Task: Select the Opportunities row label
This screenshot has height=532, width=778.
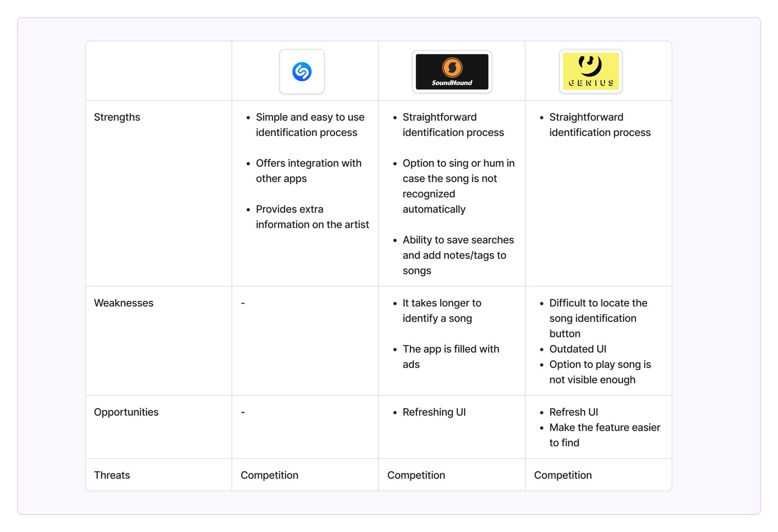Action: [x=126, y=412]
